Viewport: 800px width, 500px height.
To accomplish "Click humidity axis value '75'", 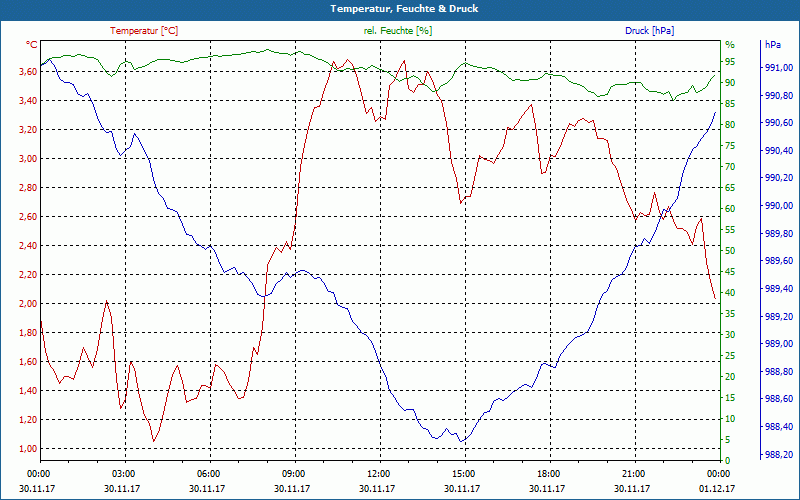I will point(730,146).
